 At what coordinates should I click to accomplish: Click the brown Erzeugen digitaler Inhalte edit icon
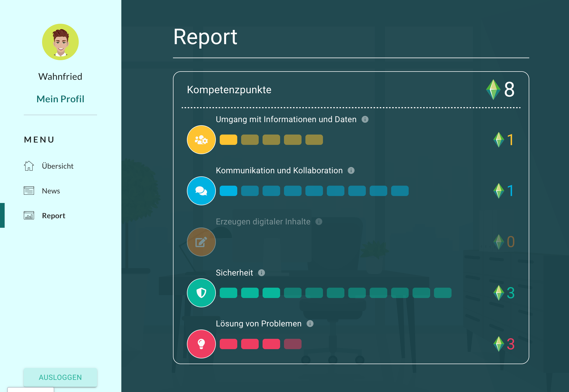point(201,242)
